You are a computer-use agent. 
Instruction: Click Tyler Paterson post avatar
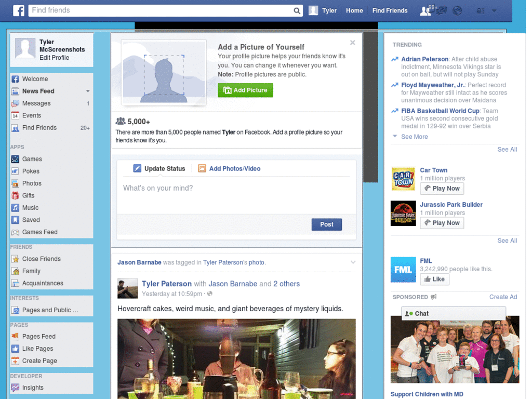coord(127,288)
